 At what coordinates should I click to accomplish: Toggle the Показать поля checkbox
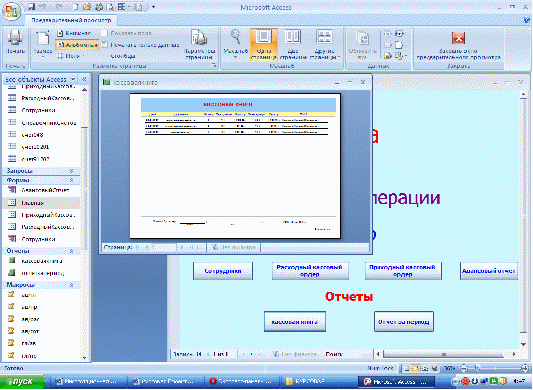point(104,33)
